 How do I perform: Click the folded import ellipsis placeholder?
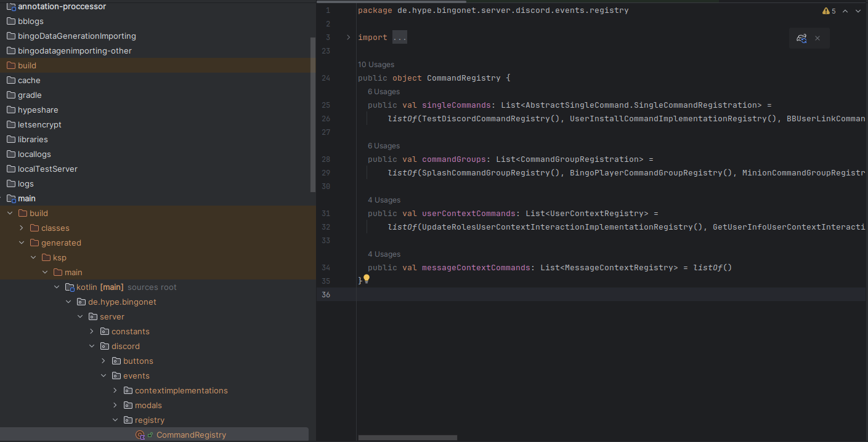point(400,38)
